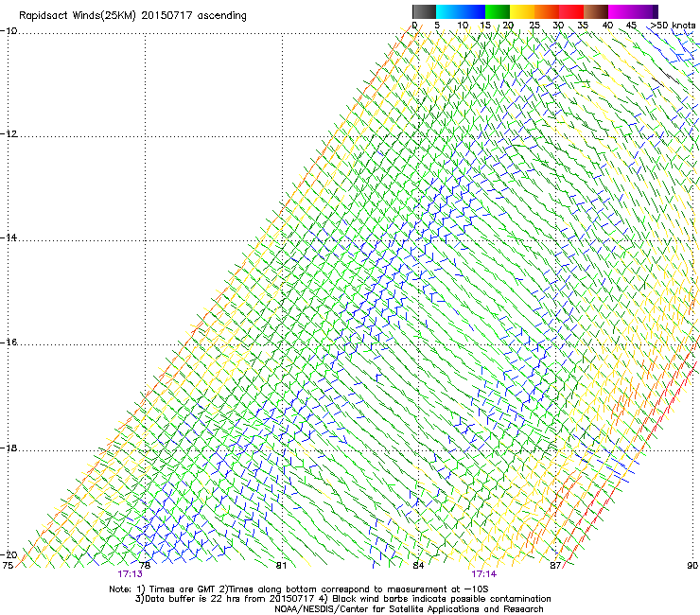Click the 87 longitude axis label

click(555, 566)
